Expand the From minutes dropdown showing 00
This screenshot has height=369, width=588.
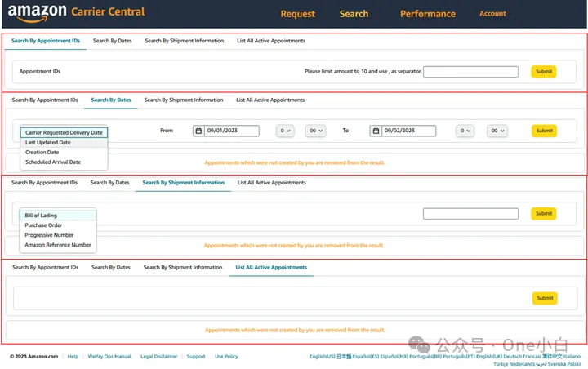315,131
